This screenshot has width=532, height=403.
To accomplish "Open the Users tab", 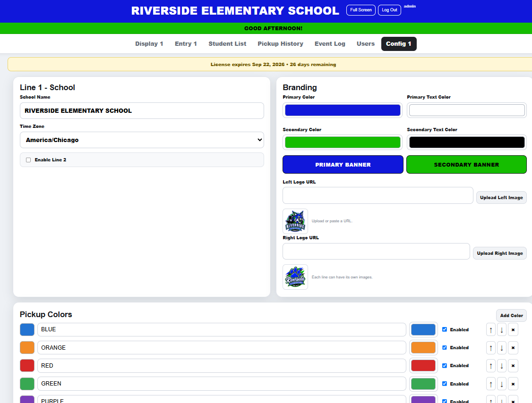I will tap(365, 44).
